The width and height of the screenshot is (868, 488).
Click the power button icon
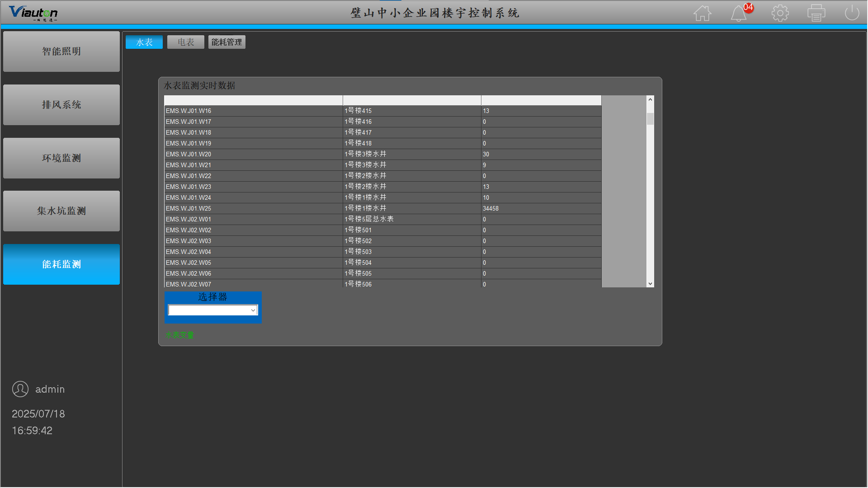(x=852, y=13)
